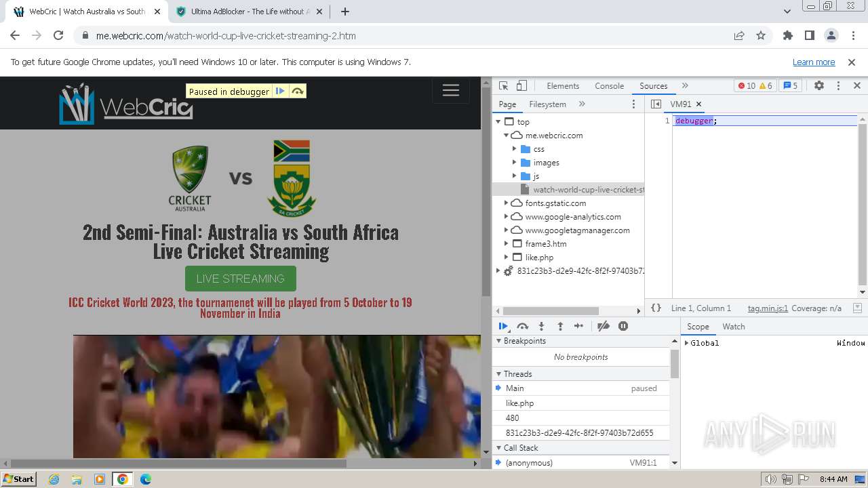The height and width of the screenshot is (488, 868).
Task: Click the errors and warnings counter
Action: coord(755,86)
